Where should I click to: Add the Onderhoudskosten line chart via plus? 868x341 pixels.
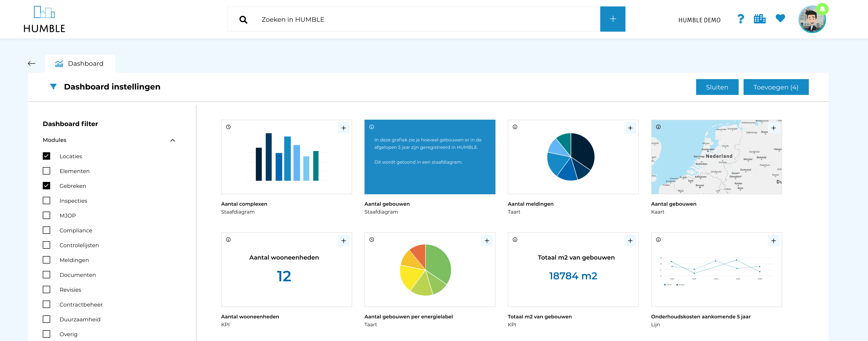[773, 241]
